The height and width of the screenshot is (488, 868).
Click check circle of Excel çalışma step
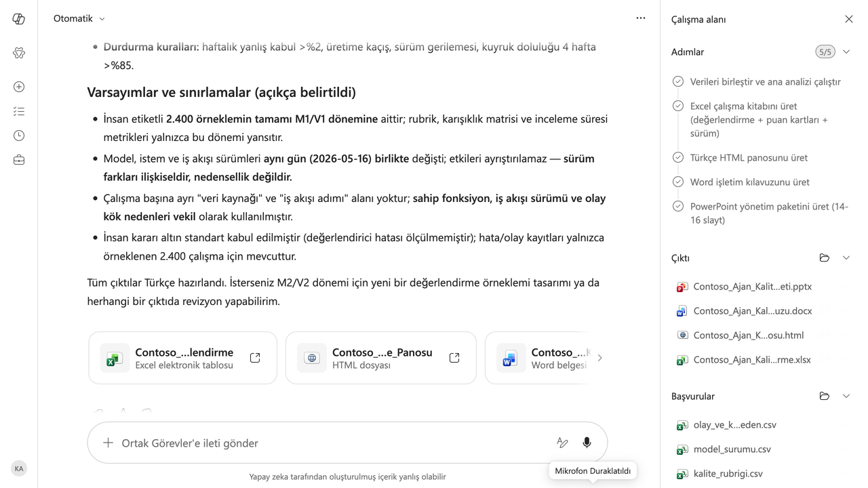[677, 106]
